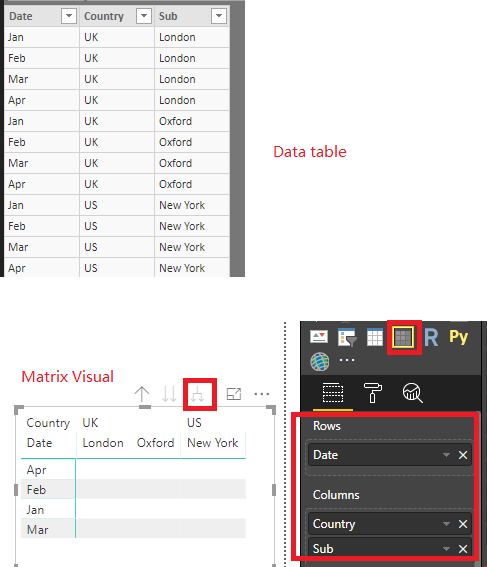This screenshot has width=487, height=567.
Task: Select the Country field in Columns well
Action: (390, 524)
